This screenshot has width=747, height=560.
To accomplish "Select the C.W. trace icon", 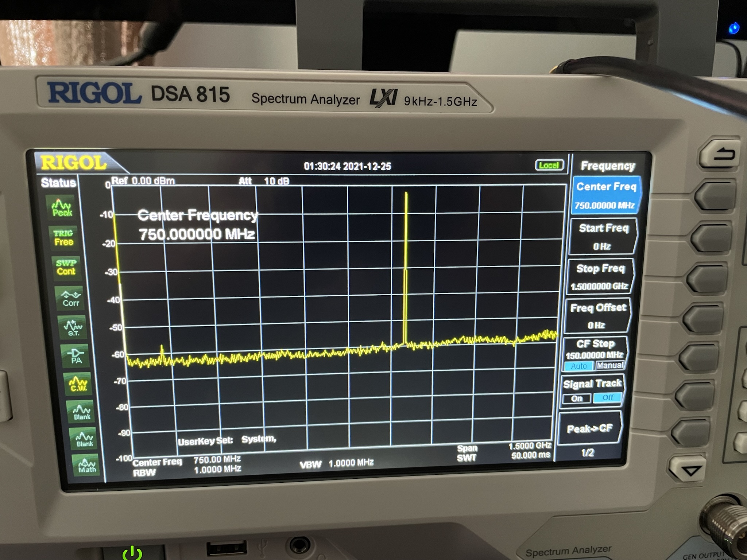I will [x=79, y=385].
